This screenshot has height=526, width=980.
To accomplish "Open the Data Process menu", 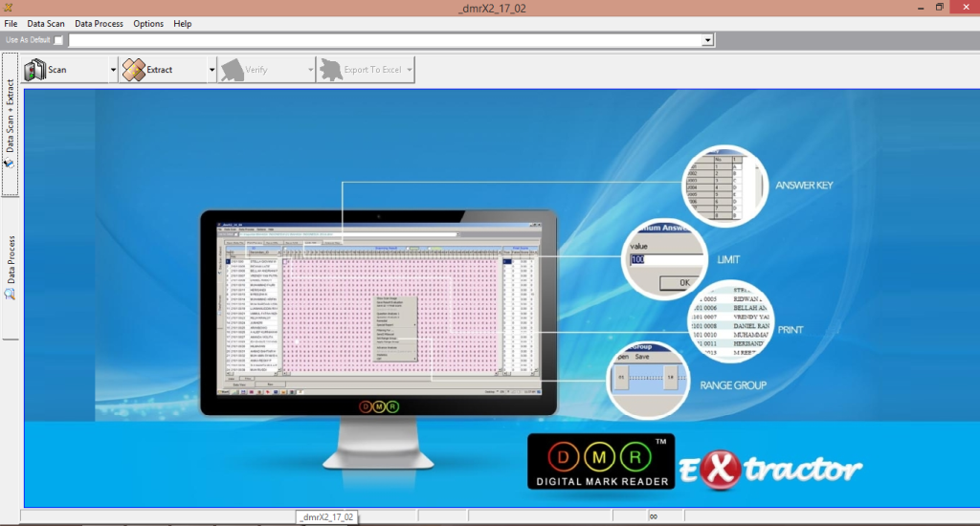I will (99, 24).
